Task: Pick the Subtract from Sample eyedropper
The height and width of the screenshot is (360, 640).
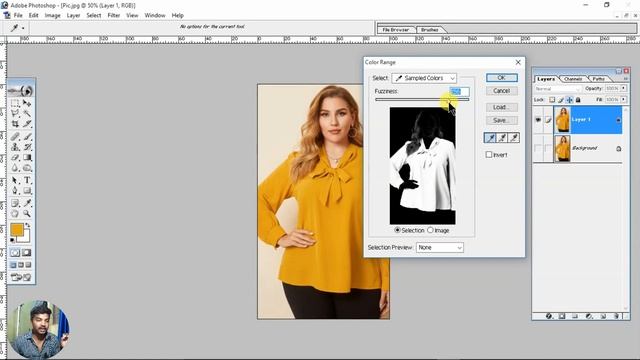Action: point(513,138)
